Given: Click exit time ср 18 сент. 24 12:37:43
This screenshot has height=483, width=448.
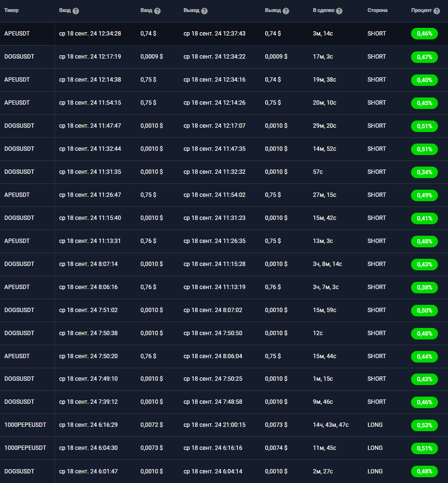Looking at the screenshot, I should coord(214,34).
